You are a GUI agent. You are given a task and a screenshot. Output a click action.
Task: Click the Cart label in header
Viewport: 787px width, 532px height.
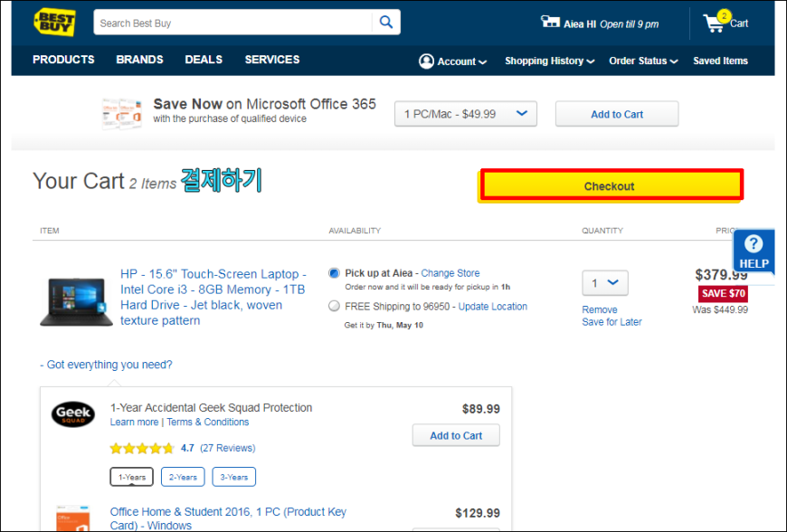click(x=739, y=24)
